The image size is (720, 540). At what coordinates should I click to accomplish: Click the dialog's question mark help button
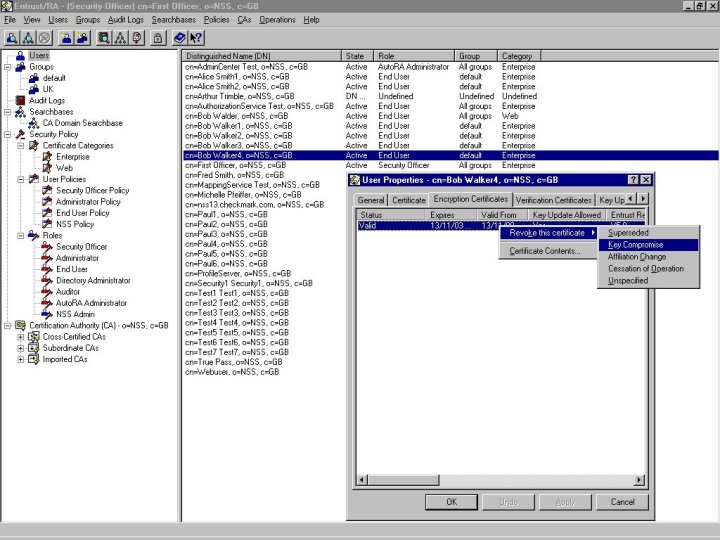coord(633,180)
